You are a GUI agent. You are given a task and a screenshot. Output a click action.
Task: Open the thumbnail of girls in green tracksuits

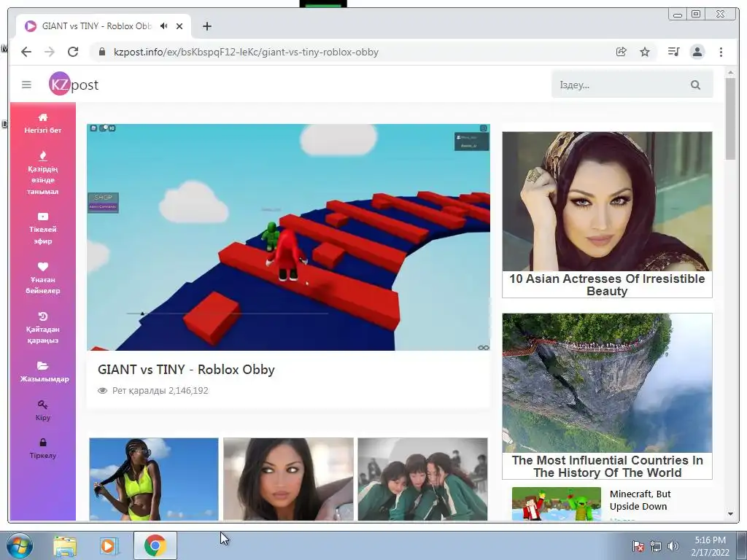[x=422, y=479]
